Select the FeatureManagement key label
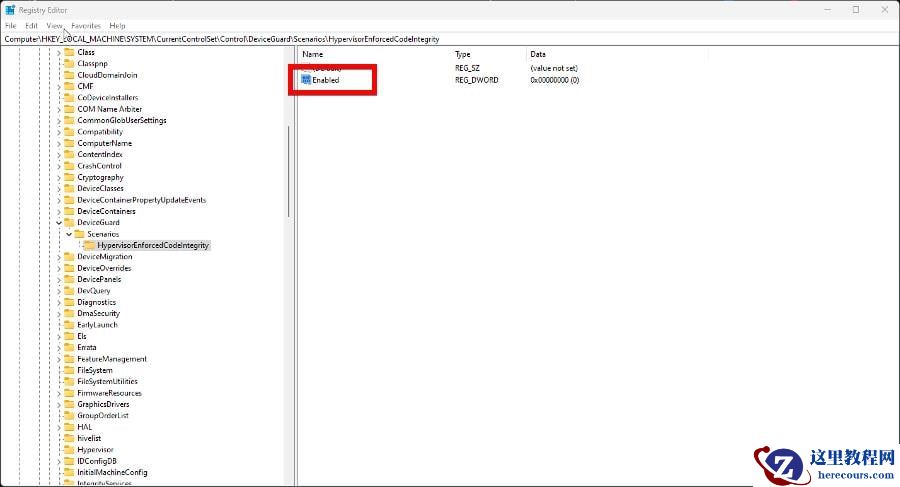 pyautogui.click(x=112, y=359)
